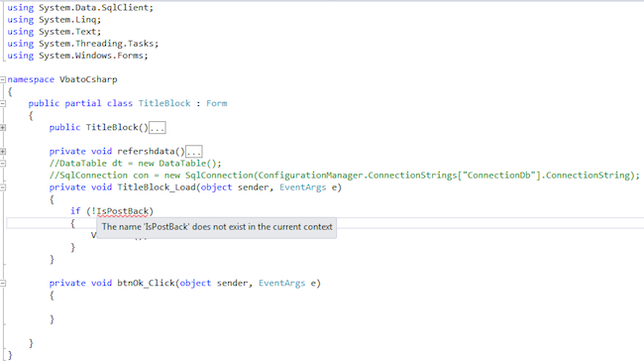The image size is (644, 363).
Task: Expand collapsed ellipsis box after TitleBlock()
Action: coord(157,128)
